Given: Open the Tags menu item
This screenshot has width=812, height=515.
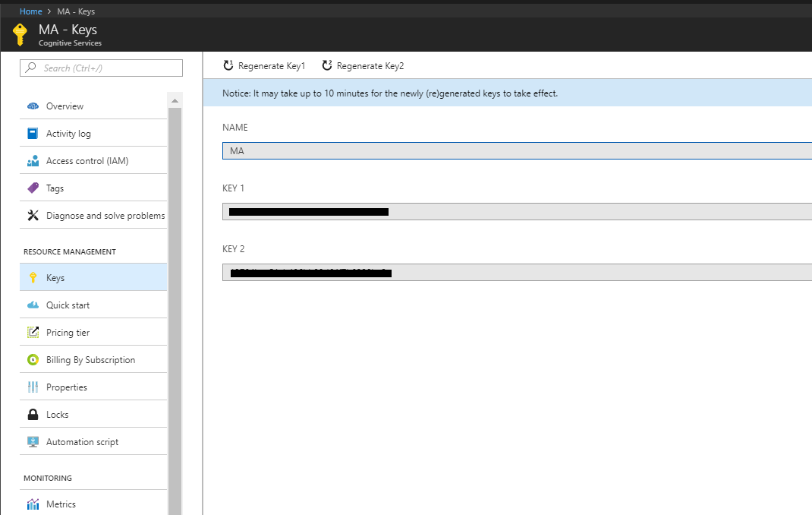Looking at the screenshot, I should [x=93, y=188].
